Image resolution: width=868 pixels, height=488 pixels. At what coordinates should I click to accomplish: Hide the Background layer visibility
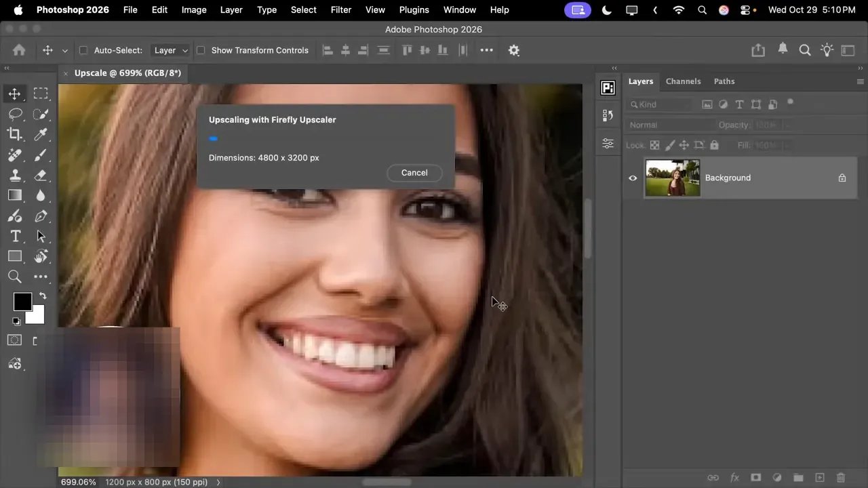click(633, 178)
